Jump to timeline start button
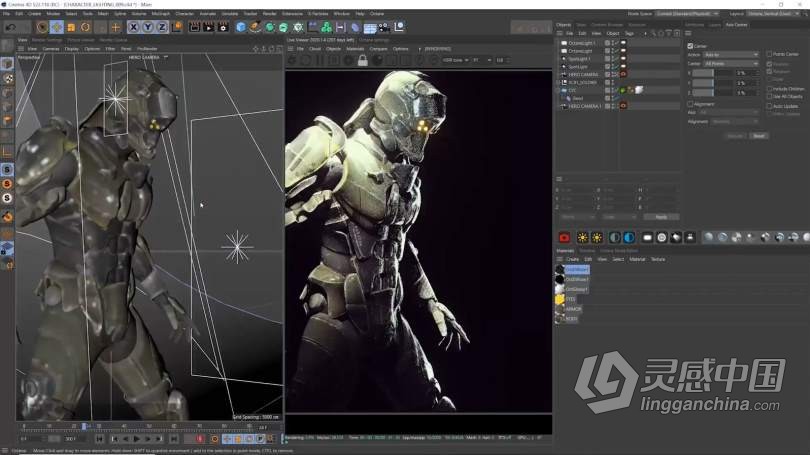The width and height of the screenshot is (810, 455). 100,439
